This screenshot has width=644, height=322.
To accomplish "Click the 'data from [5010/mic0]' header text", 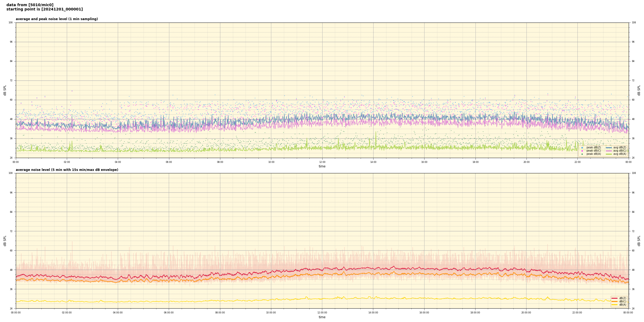I will coord(30,5).
